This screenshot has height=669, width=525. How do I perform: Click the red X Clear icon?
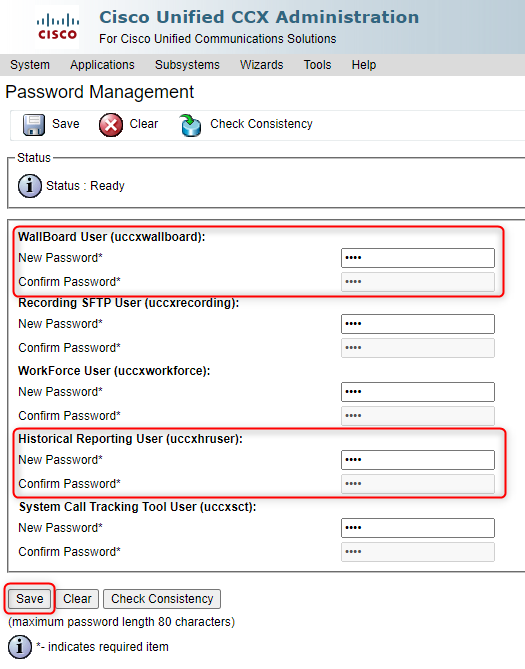pyautogui.click(x=111, y=125)
